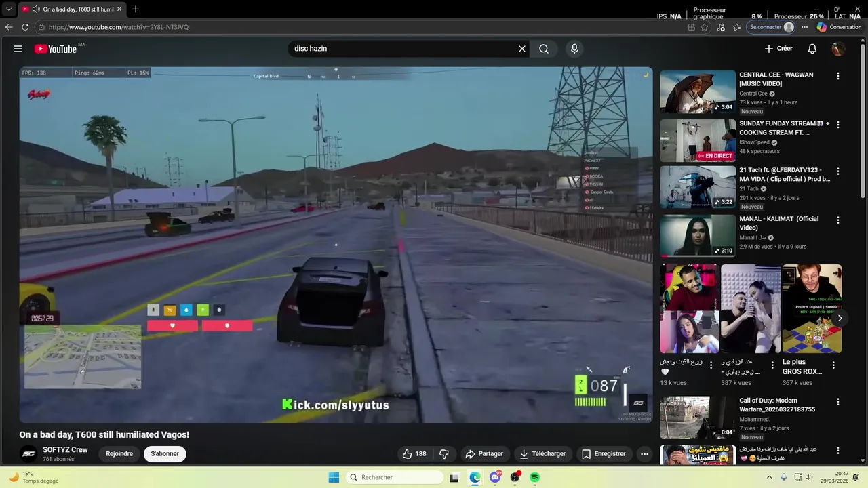
Task: Open a new browser tab
Action: 136,9
